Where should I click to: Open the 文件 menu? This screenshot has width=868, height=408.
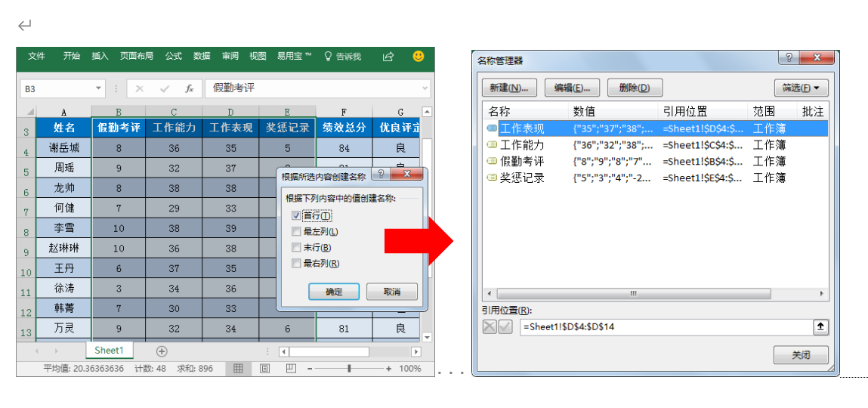click(36, 56)
